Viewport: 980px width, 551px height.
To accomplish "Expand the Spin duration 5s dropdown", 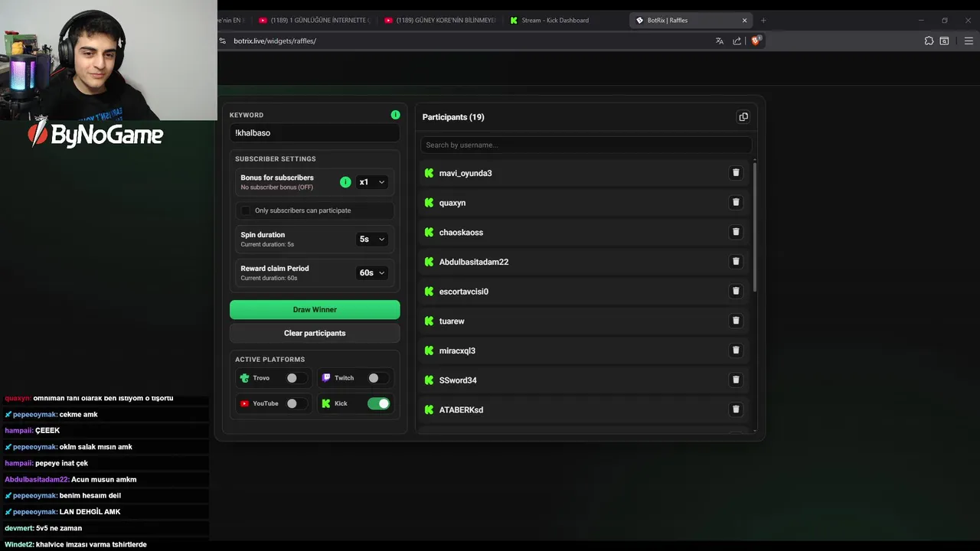I will point(372,239).
